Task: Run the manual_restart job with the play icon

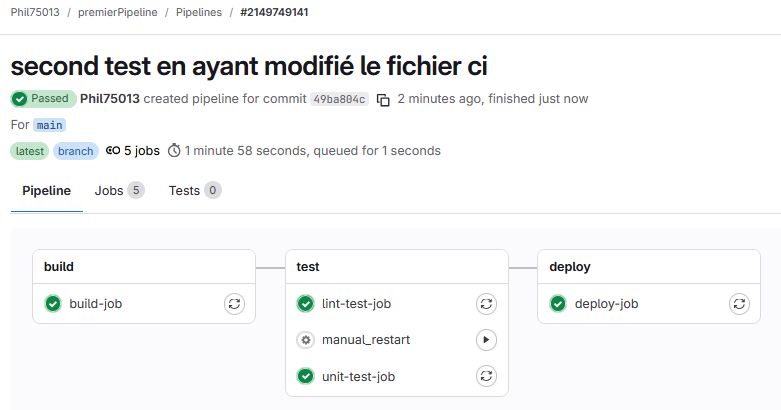Action: 486,340
